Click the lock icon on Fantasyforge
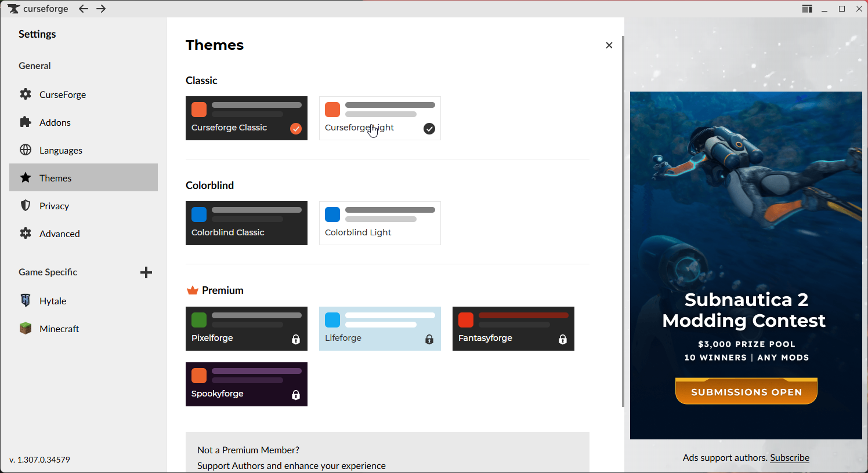Viewport: 868px width, 473px height. point(563,340)
